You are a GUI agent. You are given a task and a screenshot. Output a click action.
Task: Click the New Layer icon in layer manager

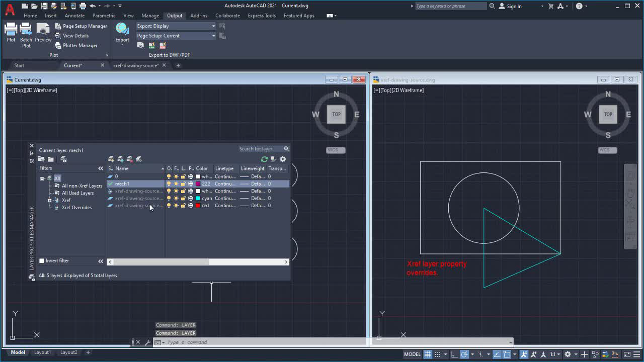111,159
